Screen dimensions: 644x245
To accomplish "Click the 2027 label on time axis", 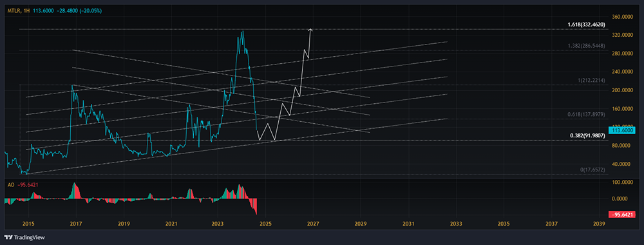I will tap(313, 224).
